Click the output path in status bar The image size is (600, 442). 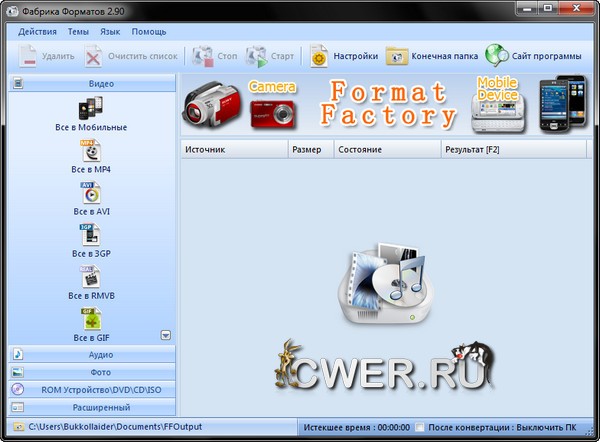[114, 427]
